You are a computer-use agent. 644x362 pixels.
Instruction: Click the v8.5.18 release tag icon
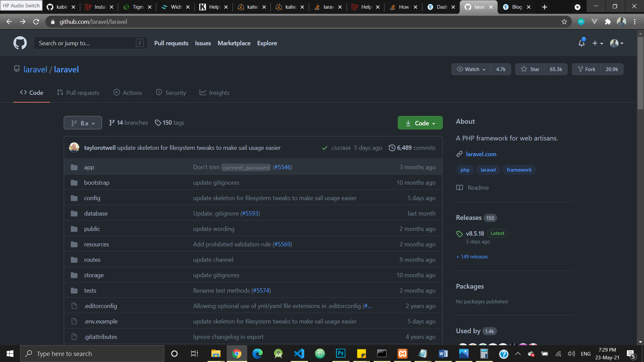[x=460, y=234]
